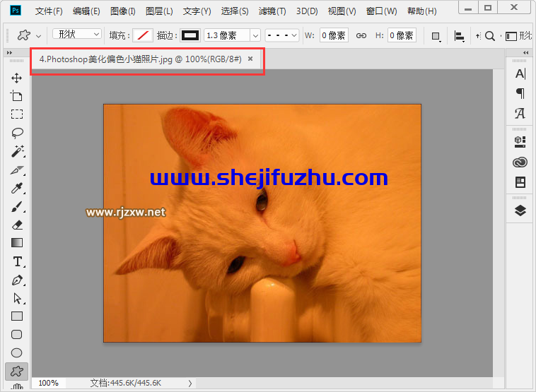This screenshot has width=536, height=392.
Task: Open the 文字(Y) menu
Action: [x=197, y=11]
